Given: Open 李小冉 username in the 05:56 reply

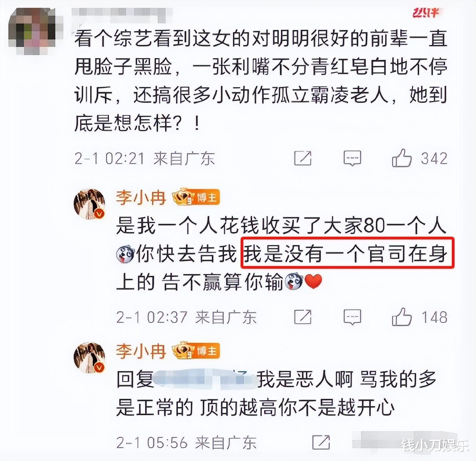Looking at the screenshot, I should click(x=141, y=351).
